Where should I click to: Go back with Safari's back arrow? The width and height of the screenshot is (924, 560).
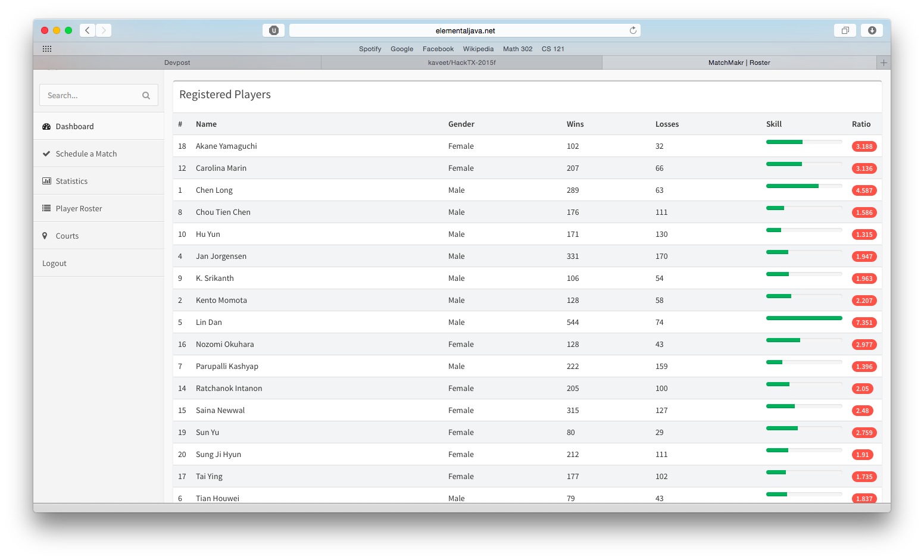tap(88, 30)
